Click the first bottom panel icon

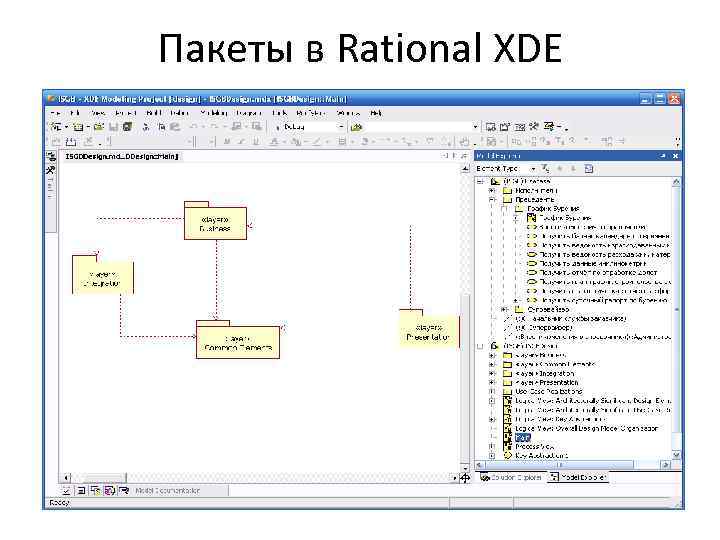66,490
